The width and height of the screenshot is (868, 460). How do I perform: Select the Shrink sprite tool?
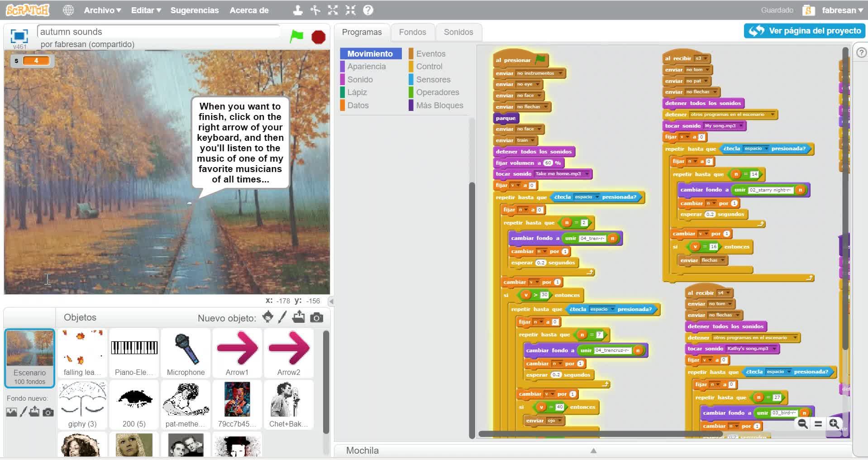(351, 10)
